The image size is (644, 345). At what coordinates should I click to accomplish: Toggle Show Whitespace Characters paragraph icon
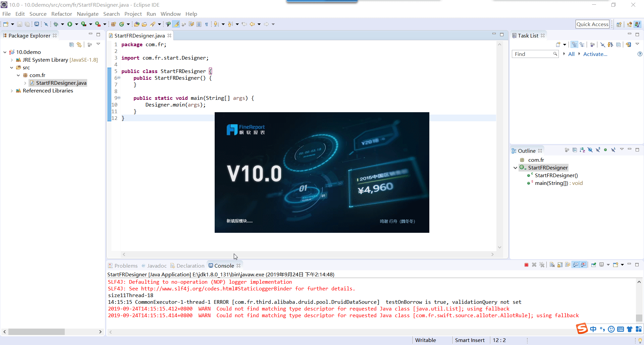207,24
